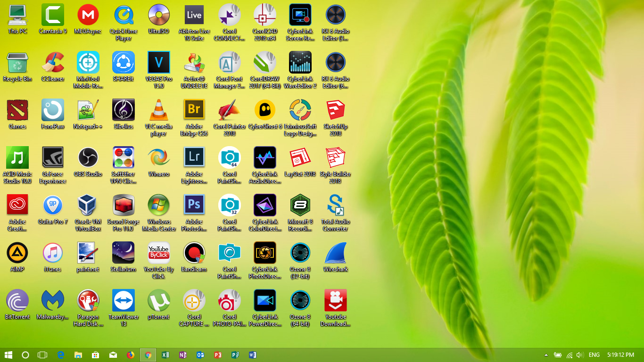Select the GeForce Experience shortcut

point(53,157)
